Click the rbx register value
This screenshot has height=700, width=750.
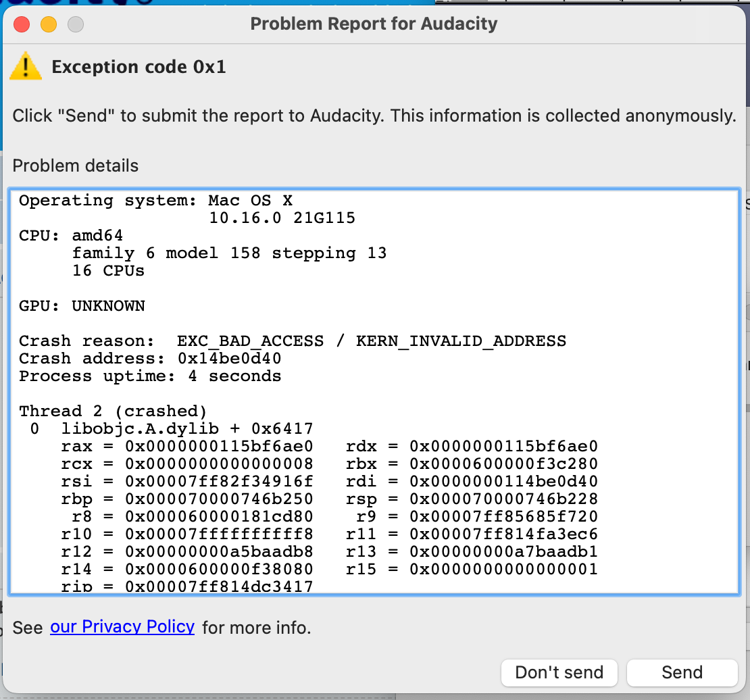[503, 464]
